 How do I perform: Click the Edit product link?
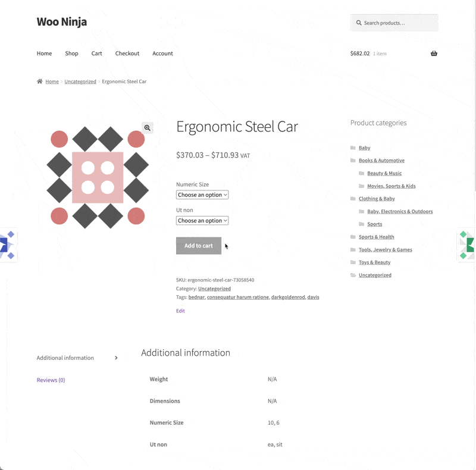click(180, 311)
